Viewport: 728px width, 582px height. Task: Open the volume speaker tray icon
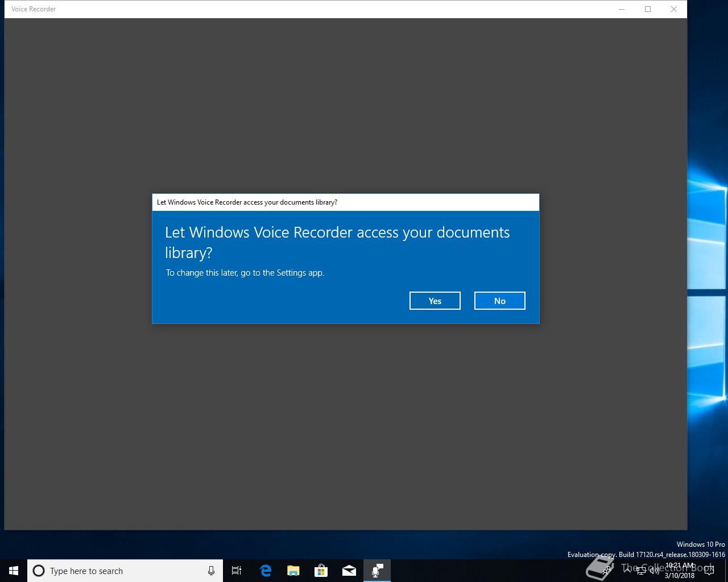(x=654, y=571)
